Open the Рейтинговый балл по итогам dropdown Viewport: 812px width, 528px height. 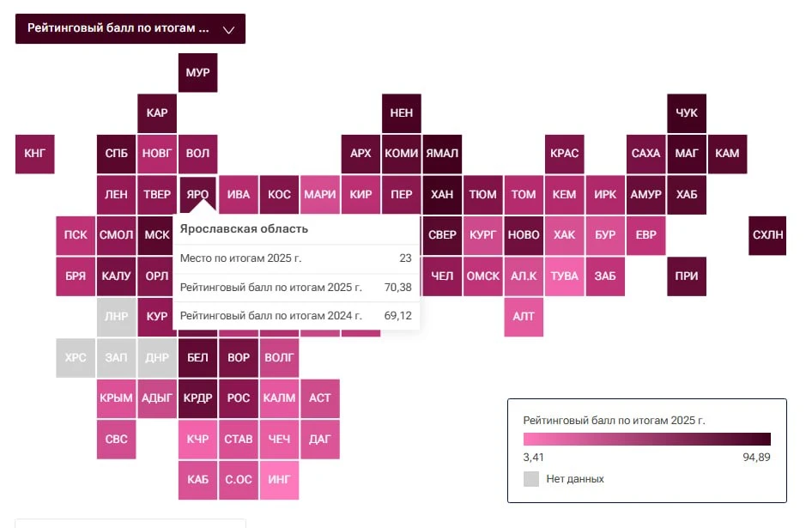(130, 28)
